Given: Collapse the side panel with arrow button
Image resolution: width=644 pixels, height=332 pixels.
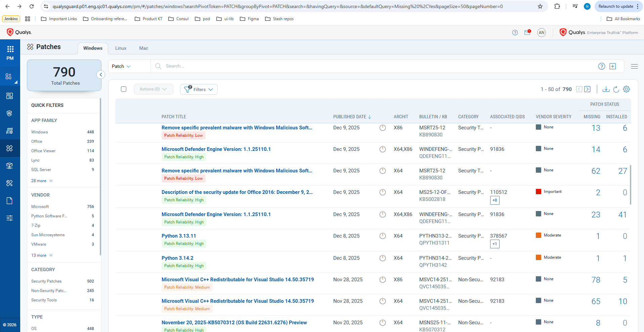Looking at the screenshot, I should 101,75.
